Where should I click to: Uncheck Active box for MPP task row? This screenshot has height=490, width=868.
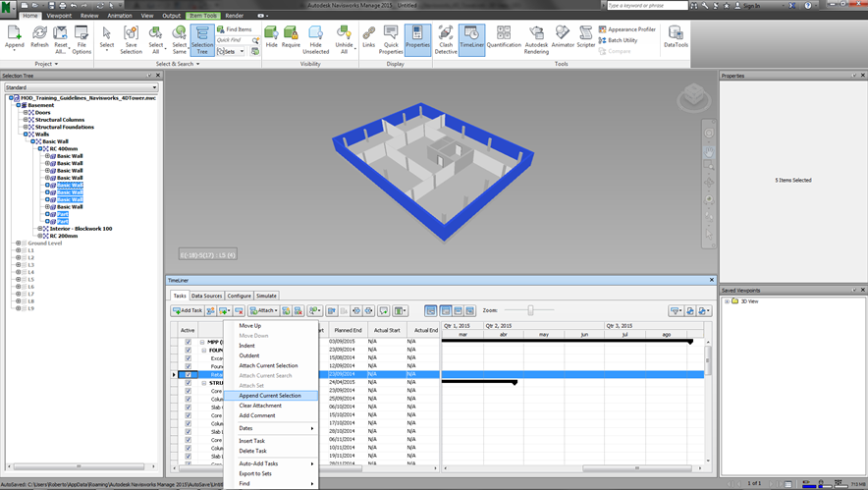point(189,342)
